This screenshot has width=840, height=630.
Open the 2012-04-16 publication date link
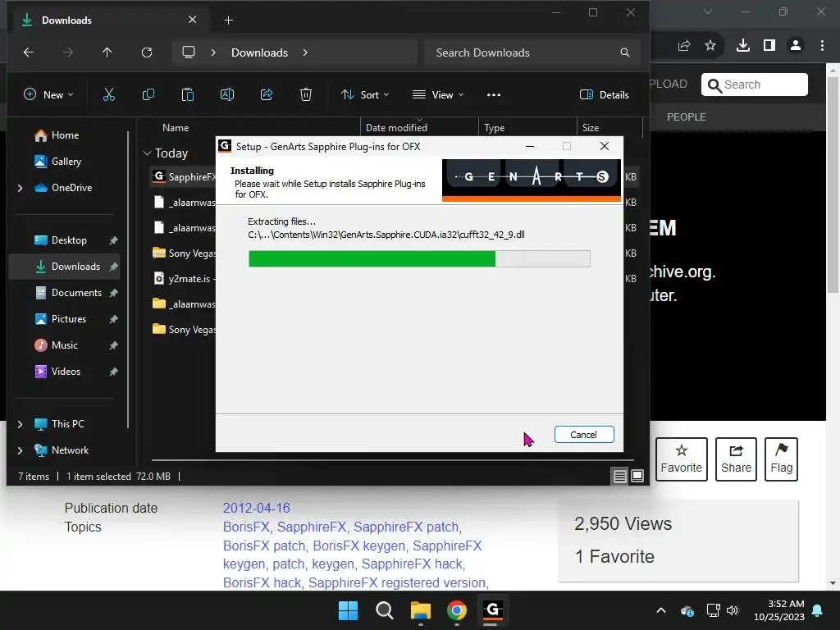tap(257, 508)
